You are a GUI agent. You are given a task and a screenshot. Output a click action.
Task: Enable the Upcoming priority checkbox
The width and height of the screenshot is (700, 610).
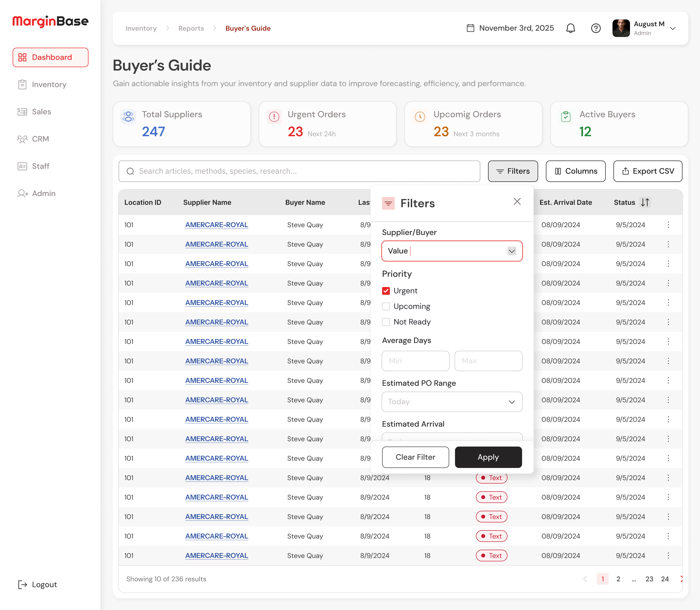[386, 307]
